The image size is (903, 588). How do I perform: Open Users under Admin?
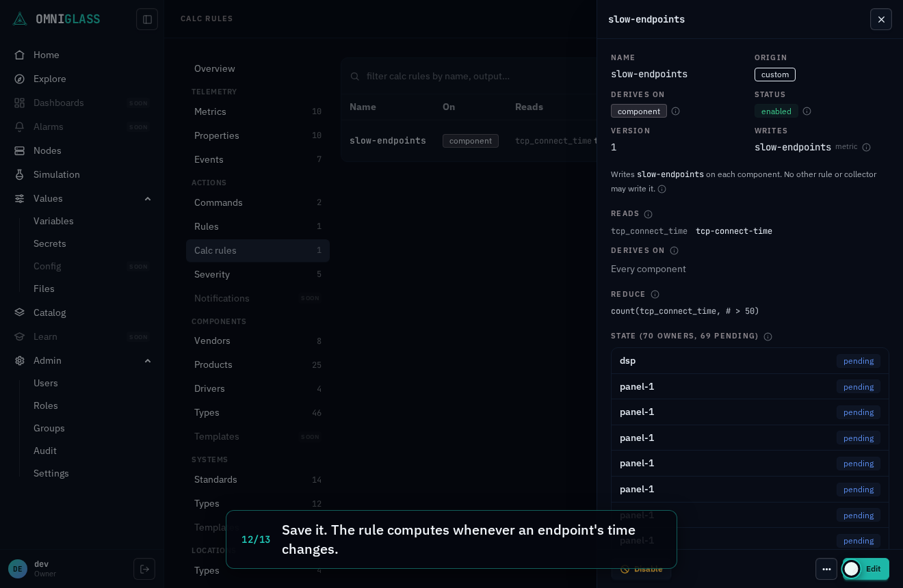click(x=46, y=383)
